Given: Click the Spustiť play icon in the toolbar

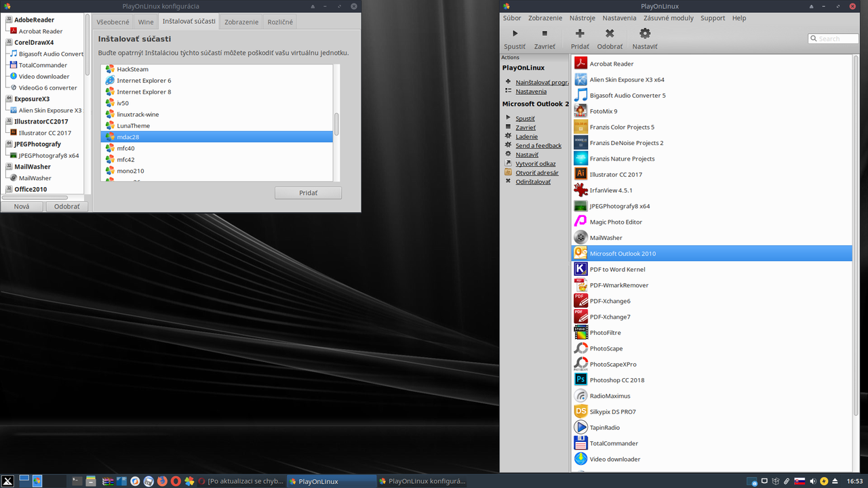Looking at the screenshot, I should [x=515, y=33].
